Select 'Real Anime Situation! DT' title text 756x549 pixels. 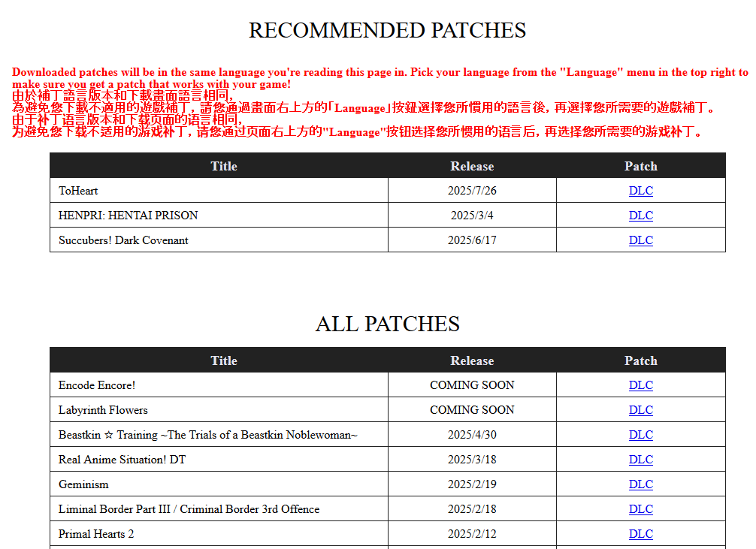point(122,460)
